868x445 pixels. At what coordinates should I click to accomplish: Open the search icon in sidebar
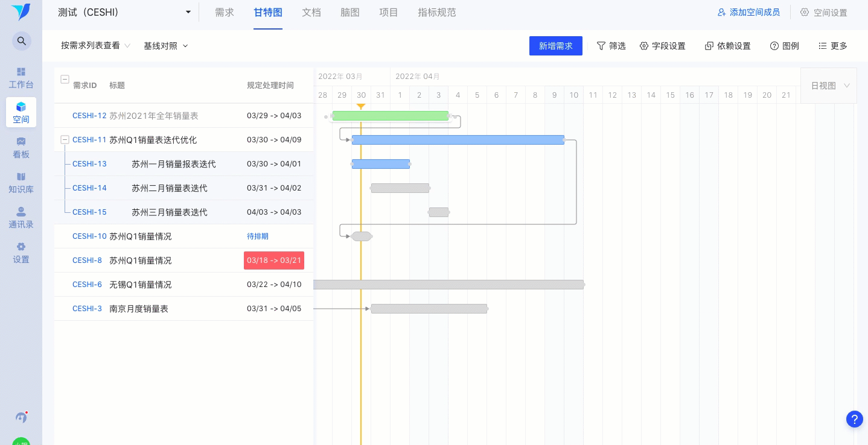tap(21, 41)
